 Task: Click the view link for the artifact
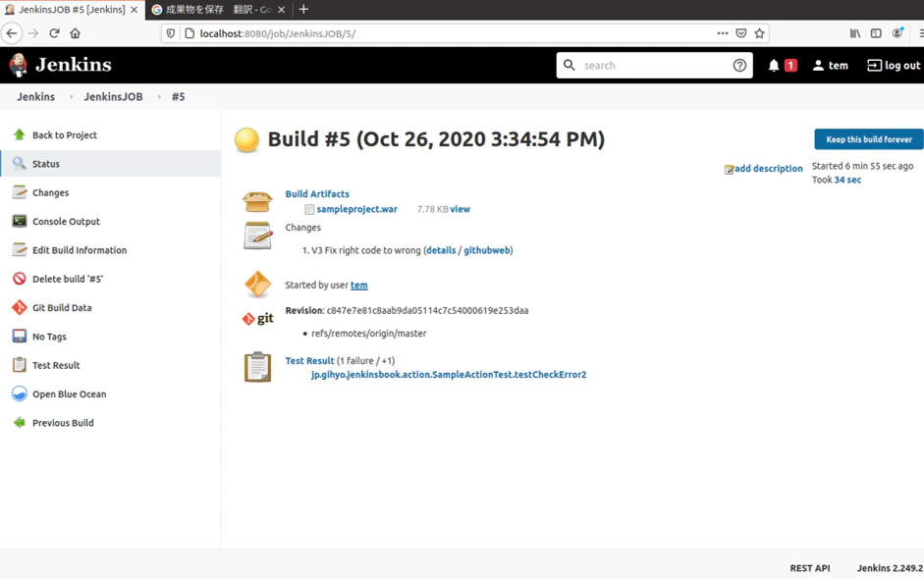click(x=461, y=209)
